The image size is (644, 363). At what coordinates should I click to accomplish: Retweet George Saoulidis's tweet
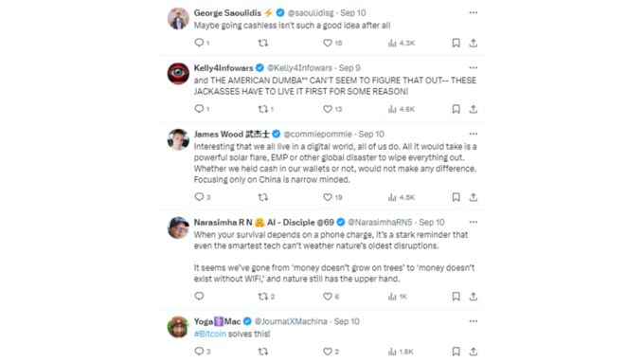(x=263, y=43)
